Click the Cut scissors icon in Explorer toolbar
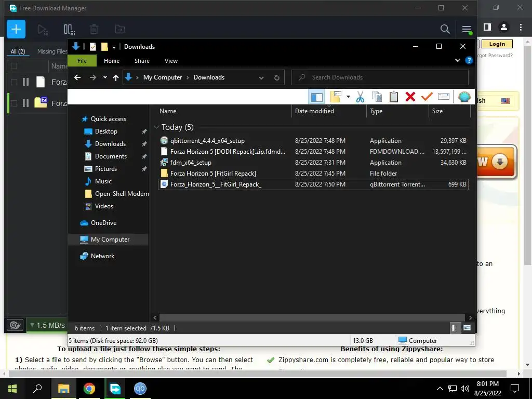 click(x=360, y=97)
